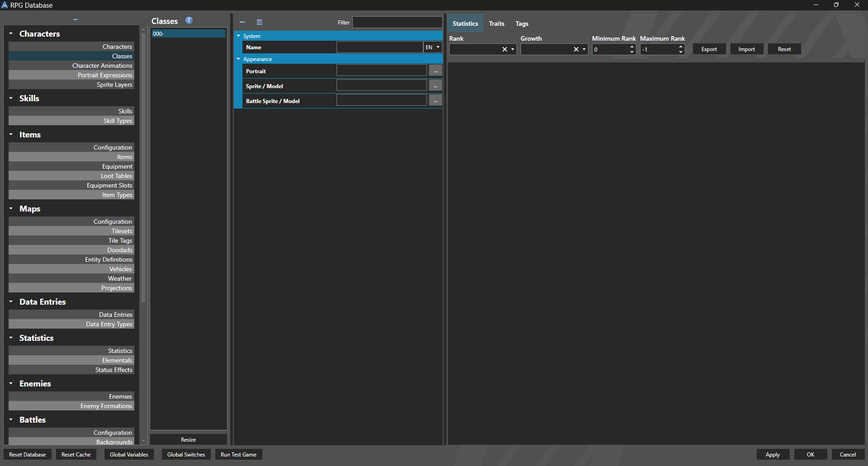The width and height of the screenshot is (868, 466).
Task: Clear the Growth selection with X
Action: (x=576, y=49)
